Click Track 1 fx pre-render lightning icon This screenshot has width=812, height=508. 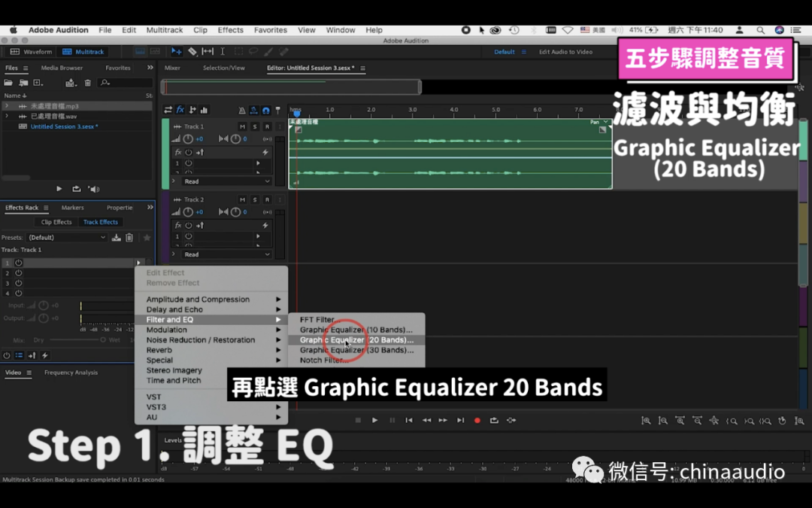point(265,152)
